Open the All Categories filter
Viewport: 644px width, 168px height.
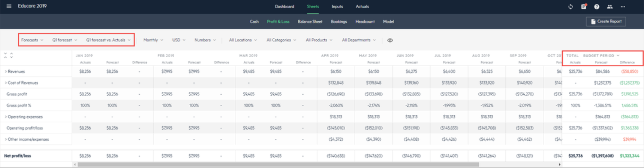(281, 40)
